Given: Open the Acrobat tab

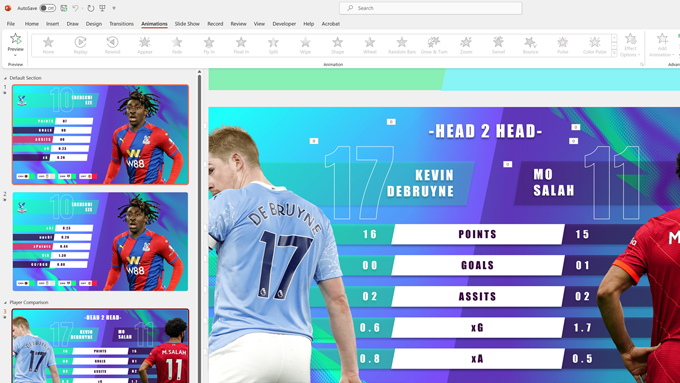Looking at the screenshot, I should pyautogui.click(x=330, y=24).
